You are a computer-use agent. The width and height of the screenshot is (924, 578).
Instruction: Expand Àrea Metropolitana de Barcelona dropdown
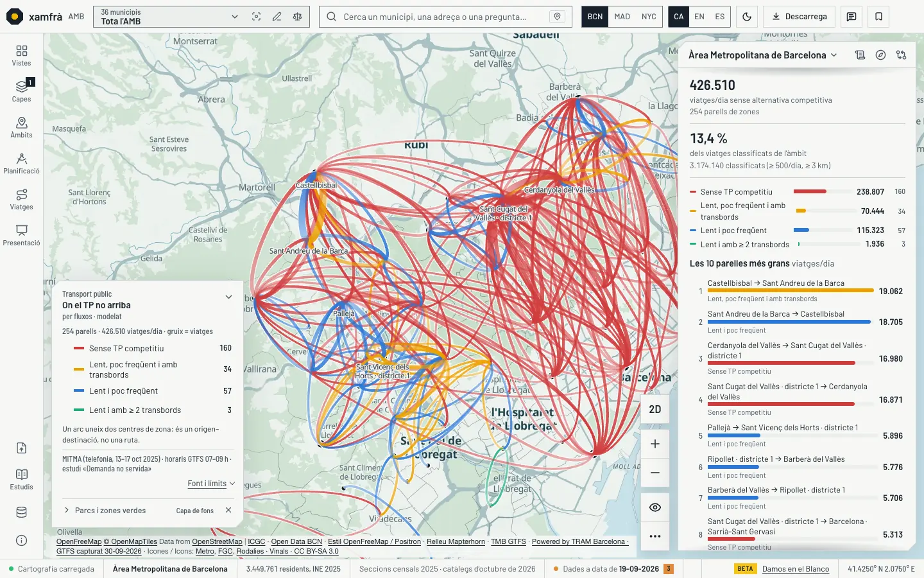763,55
